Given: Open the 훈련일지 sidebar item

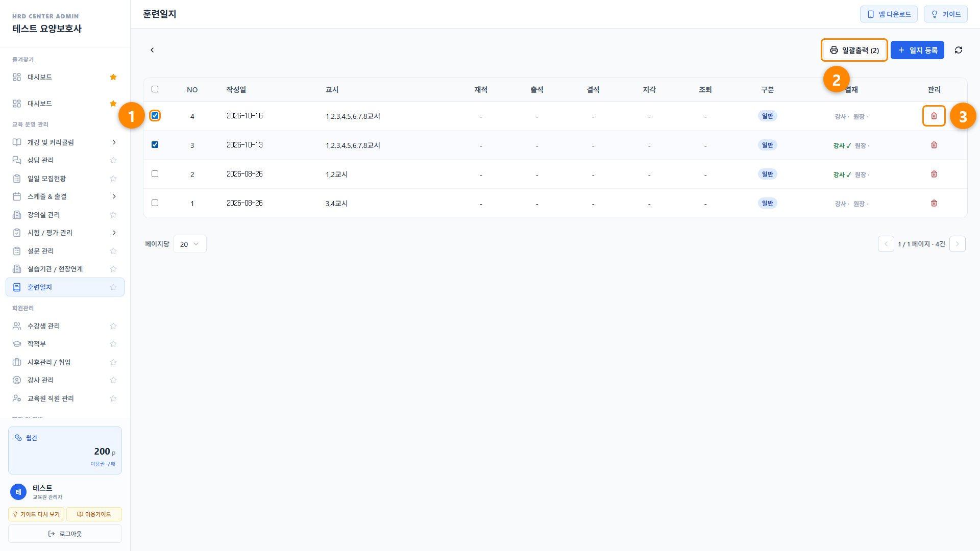Looking at the screenshot, I should (x=65, y=287).
